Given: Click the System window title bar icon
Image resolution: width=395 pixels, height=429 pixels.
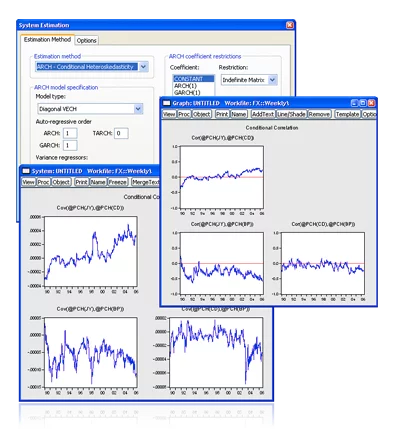Looking at the screenshot, I should (26, 171).
